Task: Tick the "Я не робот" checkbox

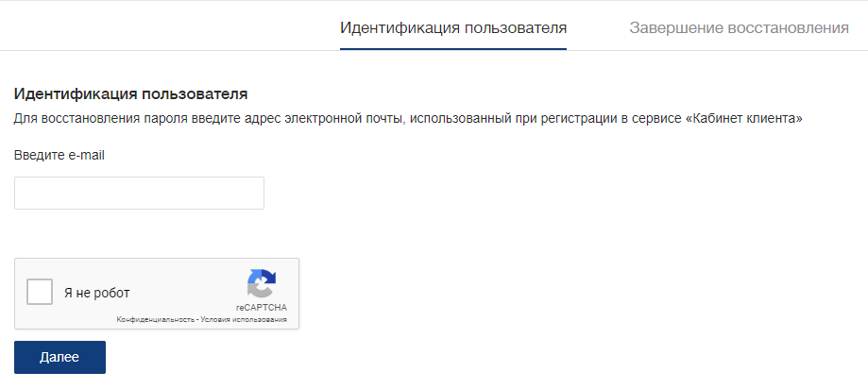Action: pos(40,292)
